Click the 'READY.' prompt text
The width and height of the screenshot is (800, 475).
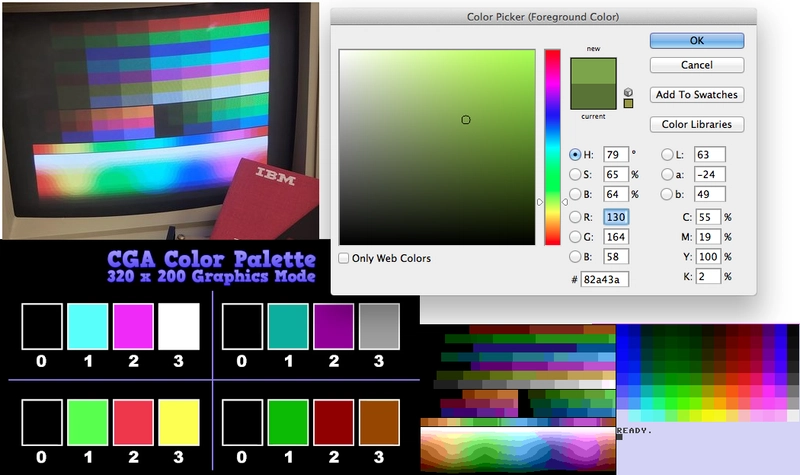pos(634,431)
